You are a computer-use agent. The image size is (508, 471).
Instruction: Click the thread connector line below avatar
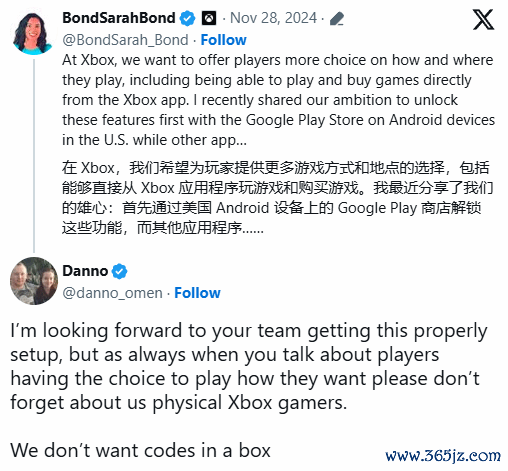tap(34, 156)
